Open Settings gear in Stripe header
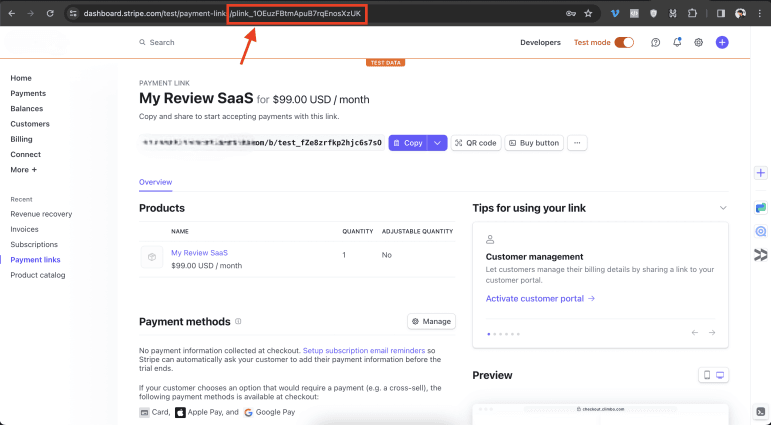 click(699, 43)
